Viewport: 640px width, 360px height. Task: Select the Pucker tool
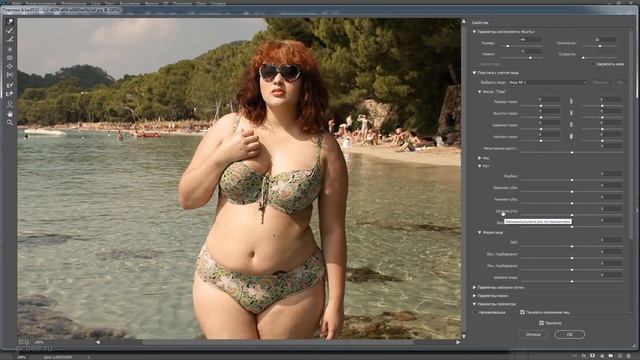[x=10, y=58]
